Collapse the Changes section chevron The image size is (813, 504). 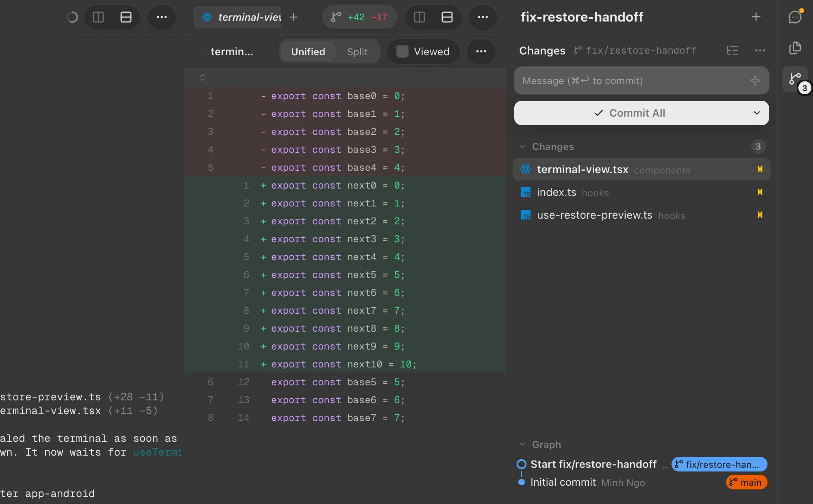click(x=523, y=146)
